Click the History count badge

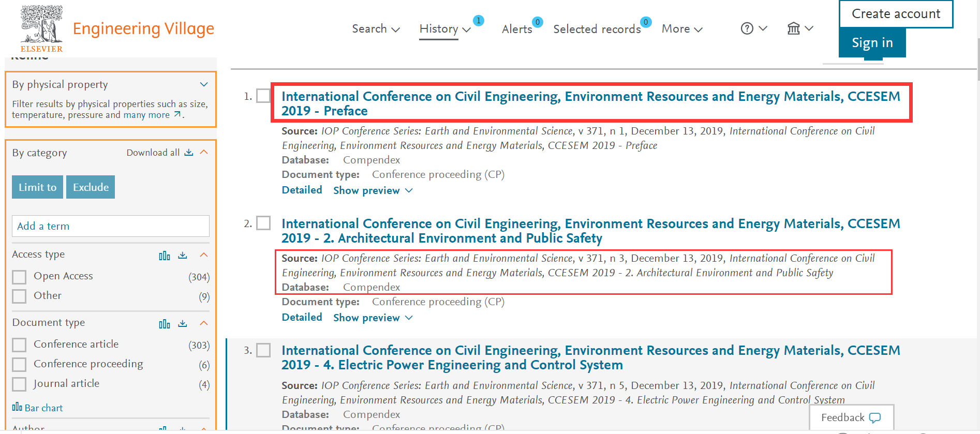479,21
